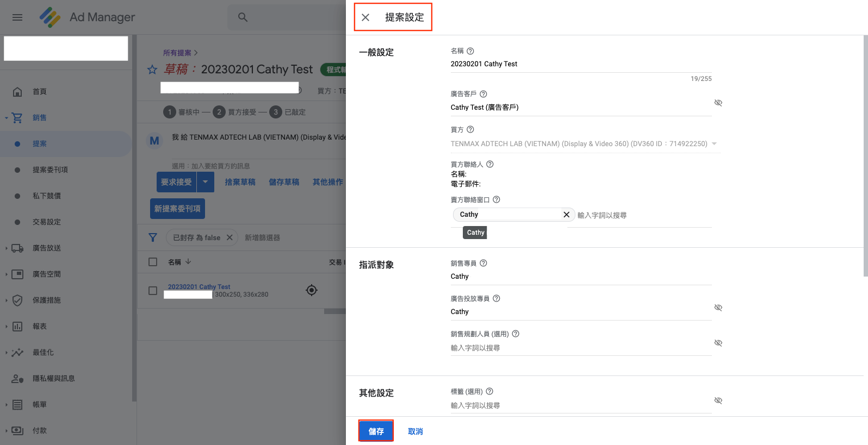This screenshot has width=868, height=445.
Task: Click the 報表 chart icon
Action: (17, 326)
